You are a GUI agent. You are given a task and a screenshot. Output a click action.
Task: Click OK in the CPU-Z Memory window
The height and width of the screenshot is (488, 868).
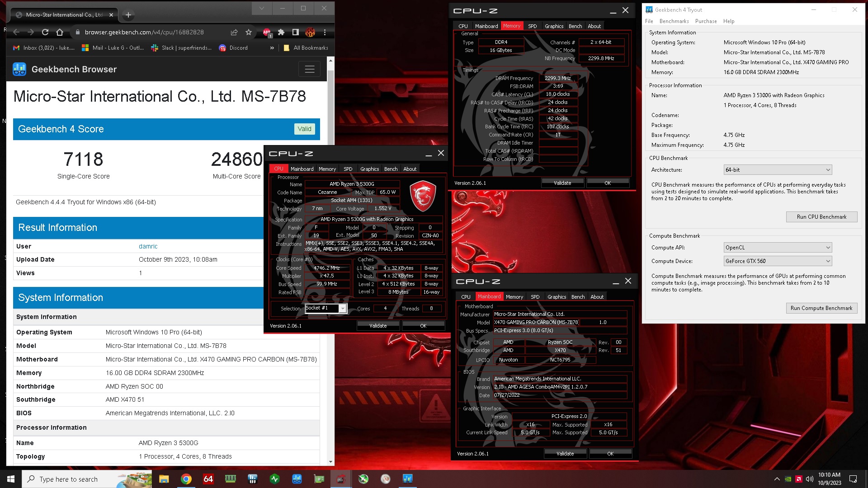tap(608, 183)
